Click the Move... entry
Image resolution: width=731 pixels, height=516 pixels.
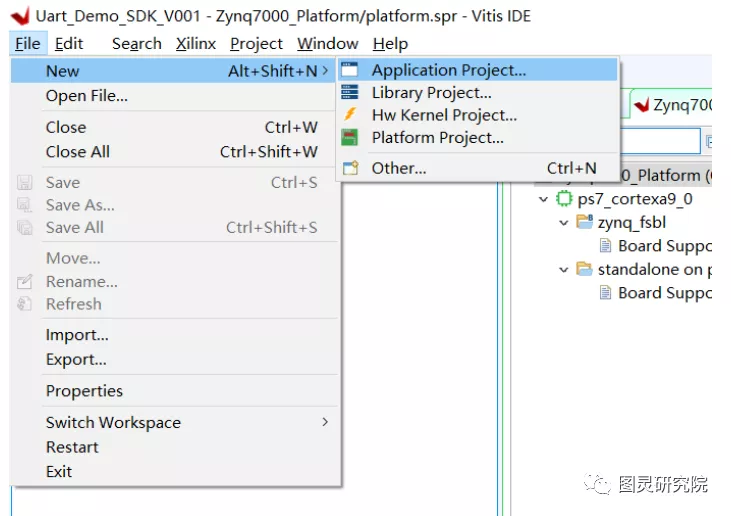pyautogui.click(x=173, y=258)
